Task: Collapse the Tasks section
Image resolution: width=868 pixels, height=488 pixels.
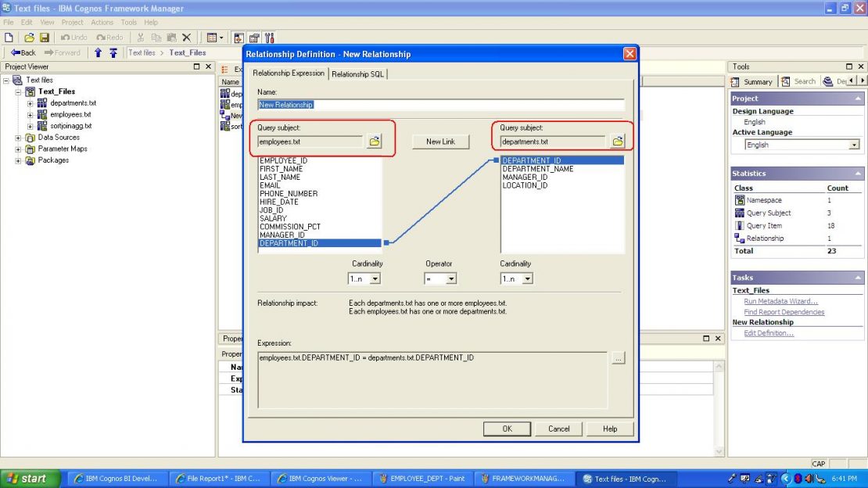Action: (858, 278)
